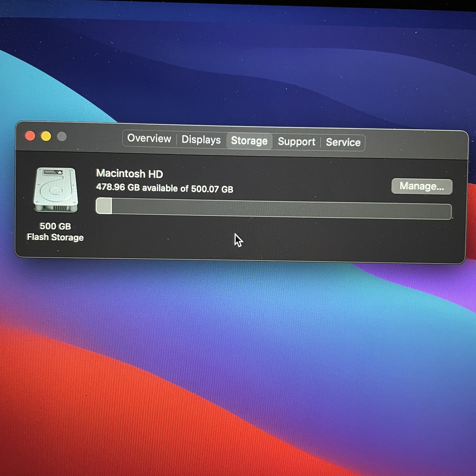
Task: Click the used segment of storage bar
Action: (x=104, y=206)
